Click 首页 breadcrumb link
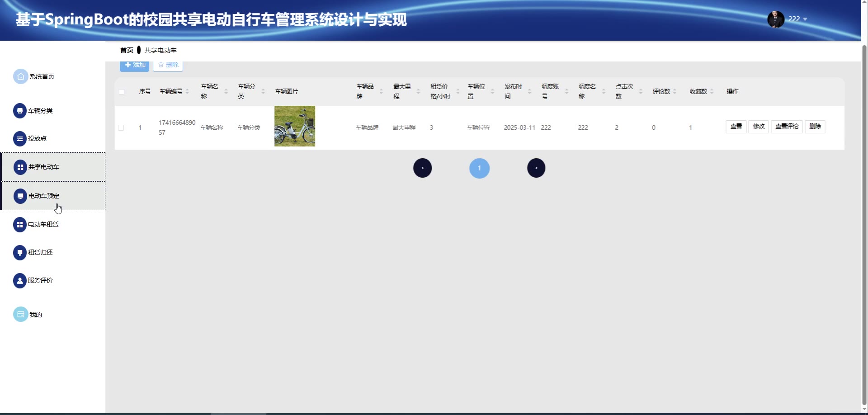The width and height of the screenshot is (868, 415). (x=127, y=50)
